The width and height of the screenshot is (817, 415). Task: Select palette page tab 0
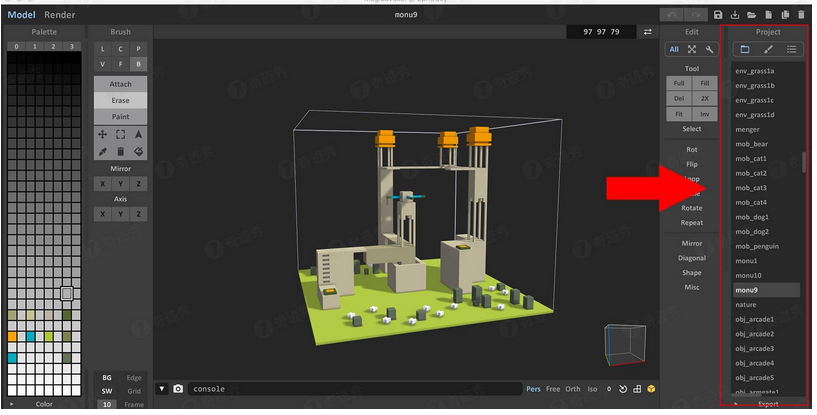16,46
